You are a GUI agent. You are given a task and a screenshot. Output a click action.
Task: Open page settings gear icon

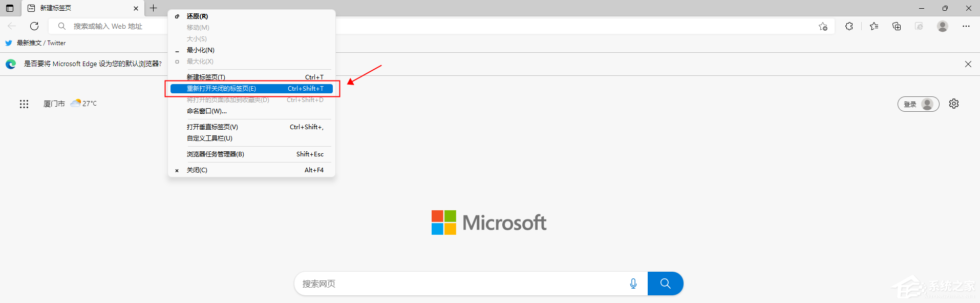coord(954,104)
